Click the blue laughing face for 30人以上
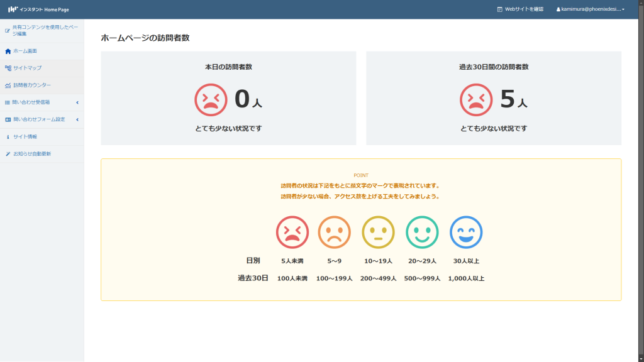Viewport: 644px width, 362px height. coord(466,233)
